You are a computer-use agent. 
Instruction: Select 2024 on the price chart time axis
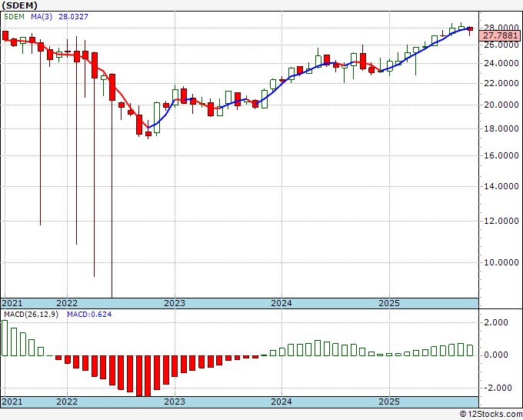[x=281, y=303]
